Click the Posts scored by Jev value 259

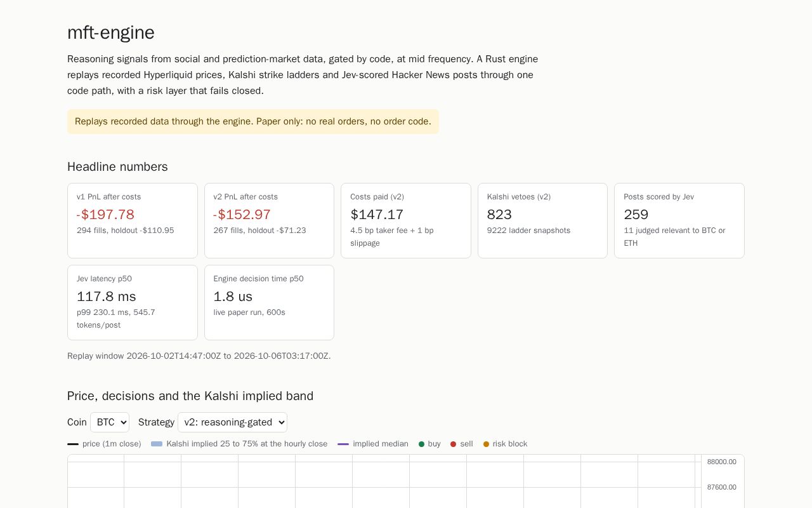tap(636, 215)
